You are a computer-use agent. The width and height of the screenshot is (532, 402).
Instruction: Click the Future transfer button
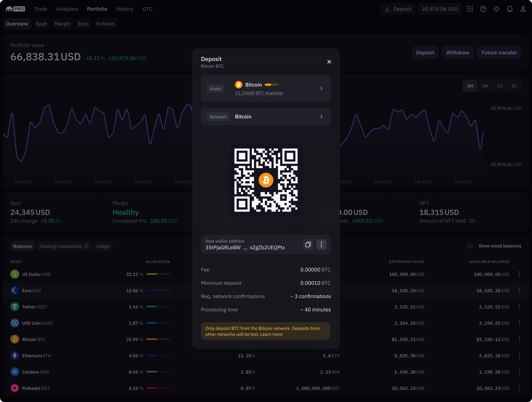click(x=499, y=53)
